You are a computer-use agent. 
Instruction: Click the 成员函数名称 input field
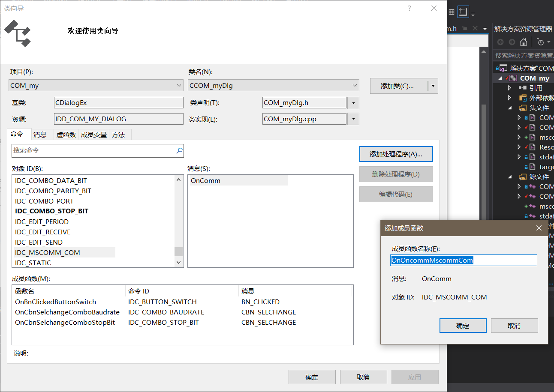(463, 260)
